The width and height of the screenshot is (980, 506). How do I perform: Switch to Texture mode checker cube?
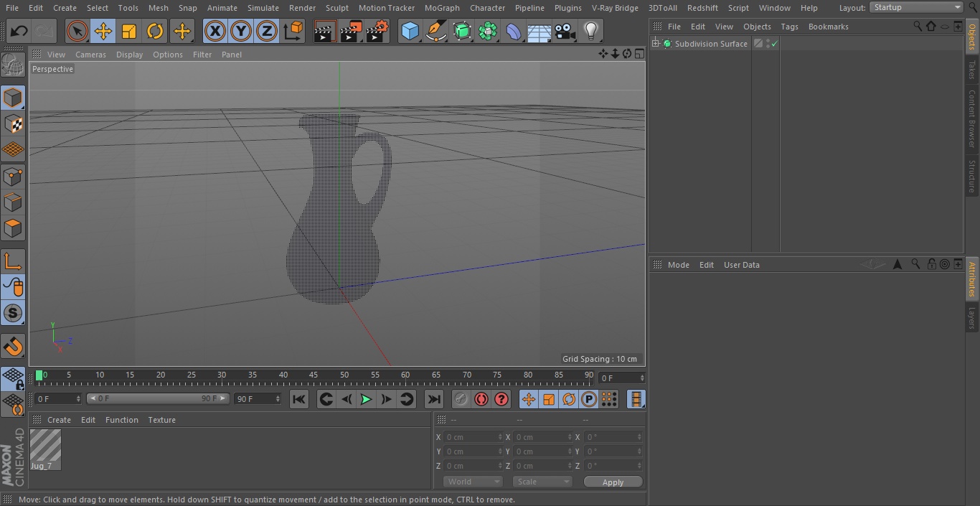(x=13, y=123)
